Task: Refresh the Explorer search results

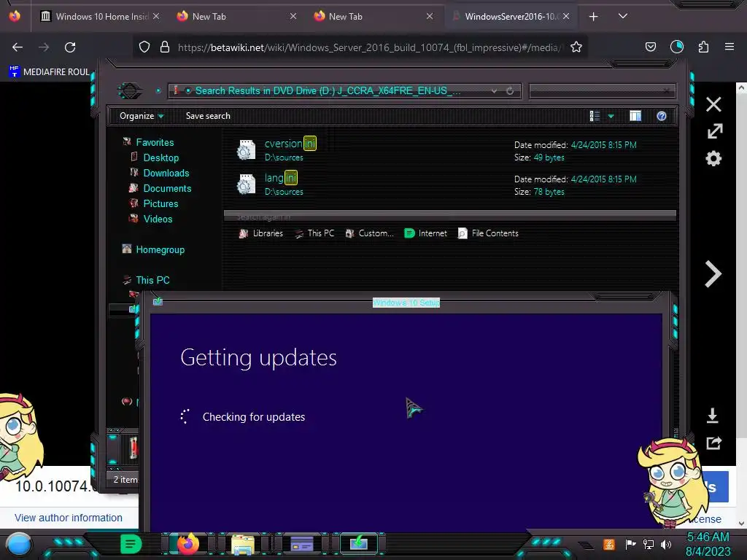Action: coord(510,90)
